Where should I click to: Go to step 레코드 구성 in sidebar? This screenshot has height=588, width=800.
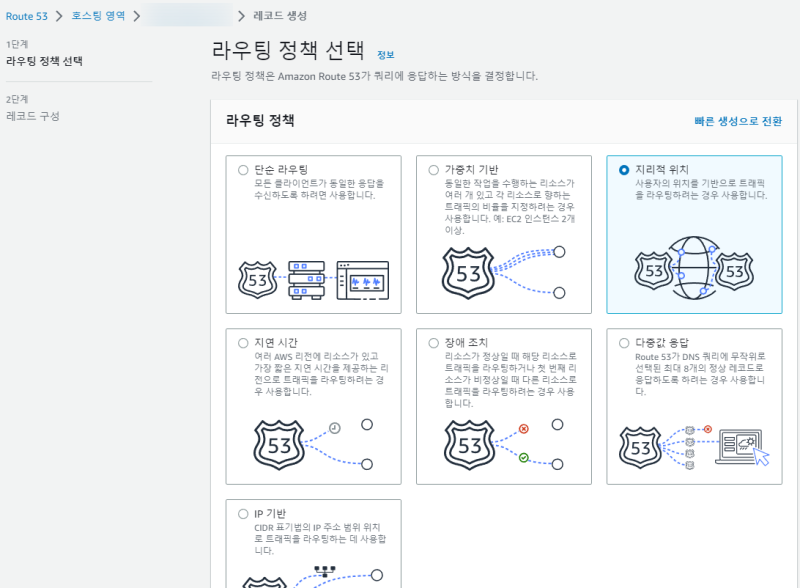[x=33, y=116]
